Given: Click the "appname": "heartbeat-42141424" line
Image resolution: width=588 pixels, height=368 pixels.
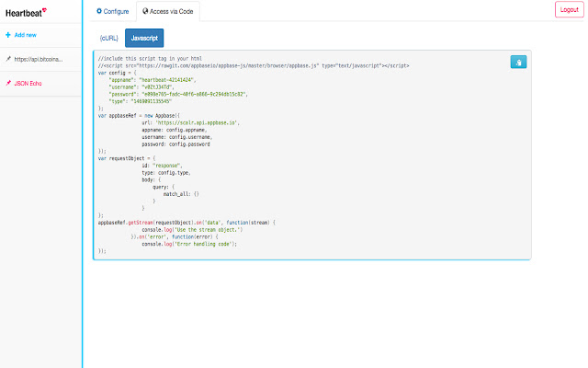Looking at the screenshot, I should click(153, 80).
